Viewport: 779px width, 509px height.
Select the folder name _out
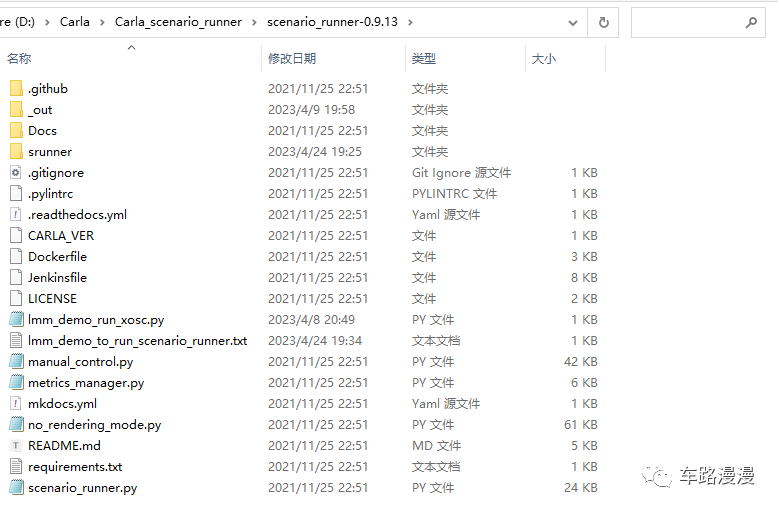point(40,110)
